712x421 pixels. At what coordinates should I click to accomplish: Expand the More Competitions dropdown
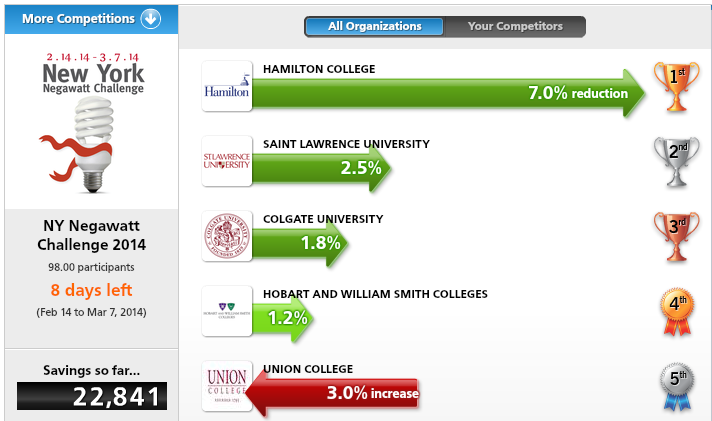[91, 19]
